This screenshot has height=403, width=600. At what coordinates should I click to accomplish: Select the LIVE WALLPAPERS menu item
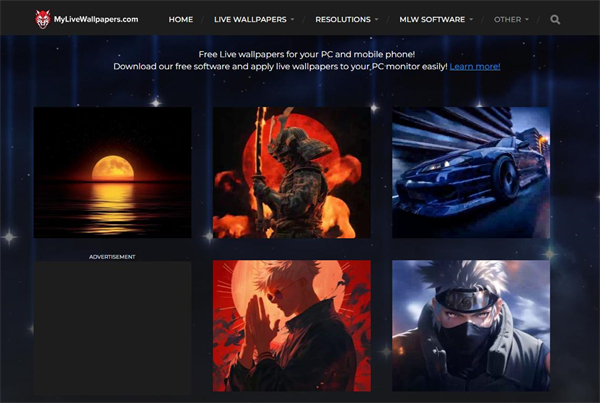[x=252, y=19]
